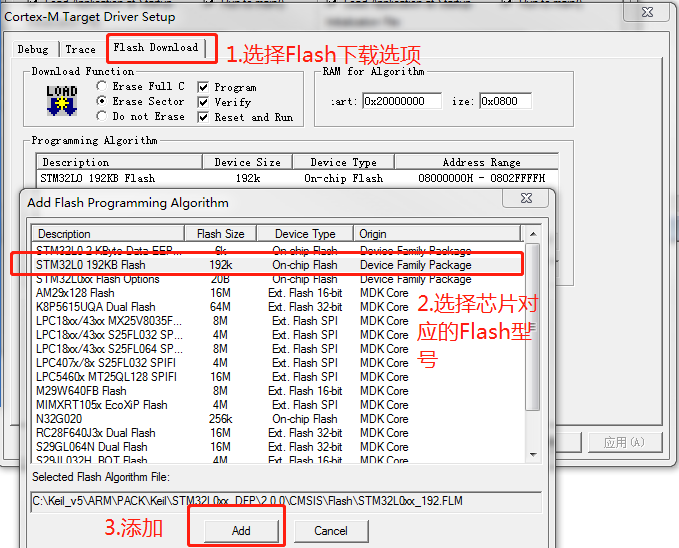
Task: Click the Description column header in Programming Algorithm
Action: (x=119, y=162)
